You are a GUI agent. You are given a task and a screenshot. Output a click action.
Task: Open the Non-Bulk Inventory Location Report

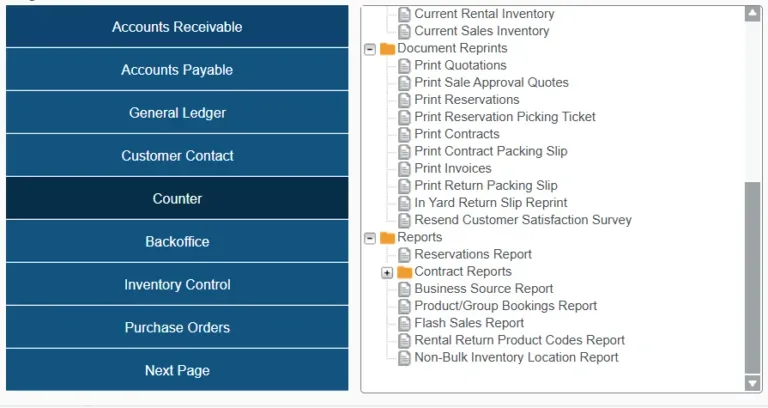(x=516, y=357)
